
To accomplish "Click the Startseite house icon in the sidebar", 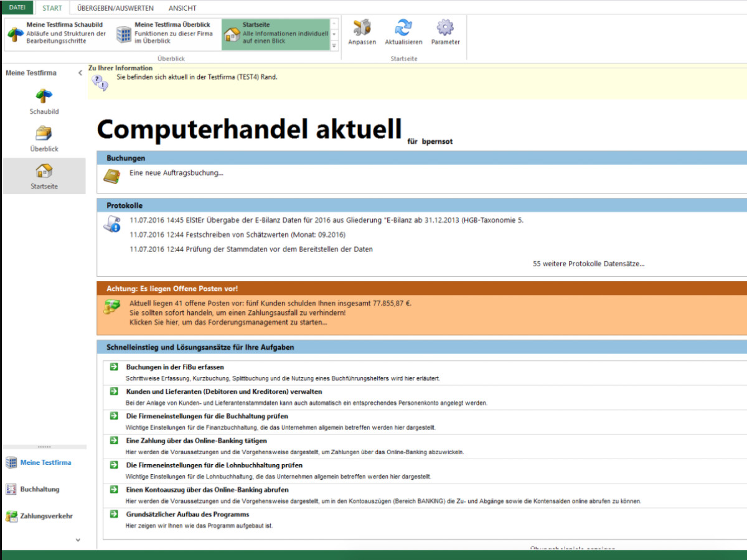I will 44,171.
